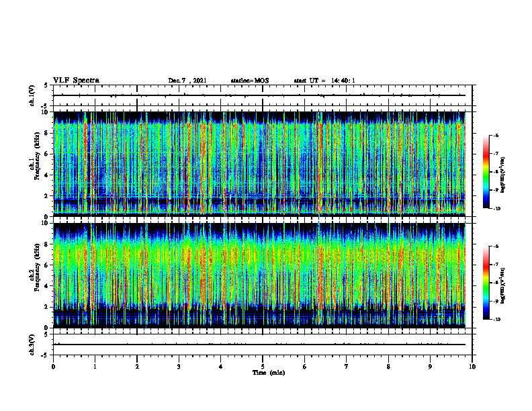Click the "8" kHz tick of ch.1 spectrogram
The height and width of the screenshot is (411, 532).
(47, 133)
